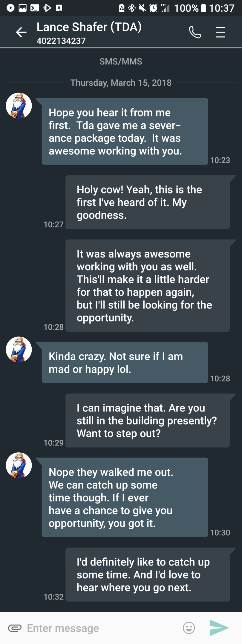Tap the alarm clock status icon
Viewport: 242px width, 644px height.
click(x=153, y=8)
